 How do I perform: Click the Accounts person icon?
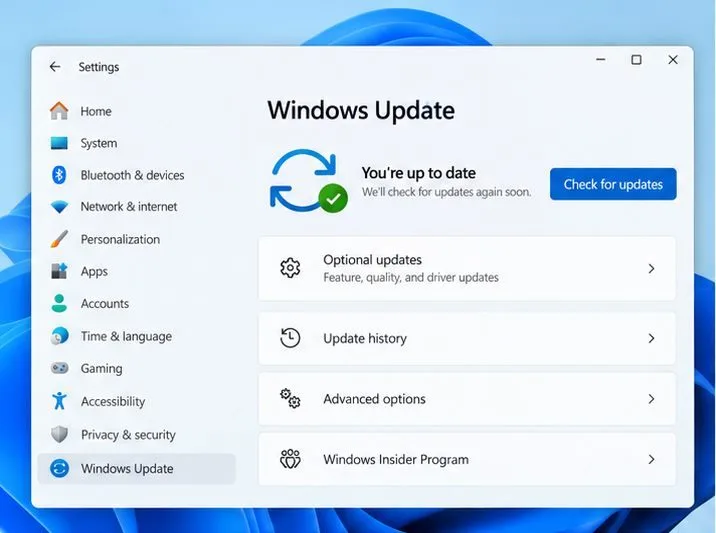click(x=59, y=303)
